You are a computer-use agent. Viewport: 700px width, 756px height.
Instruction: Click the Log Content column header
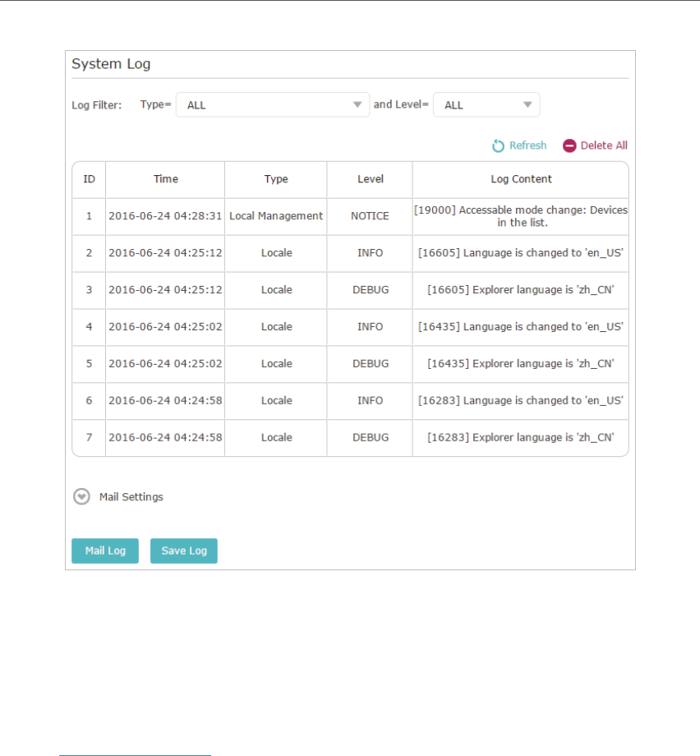(521, 179)
